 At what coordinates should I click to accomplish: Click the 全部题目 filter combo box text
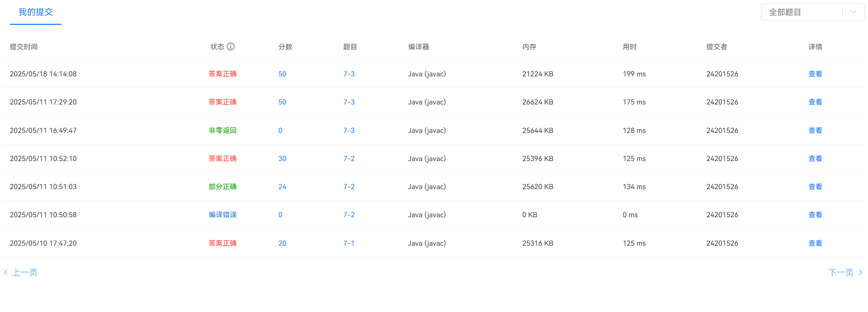(x=785, y=12)
